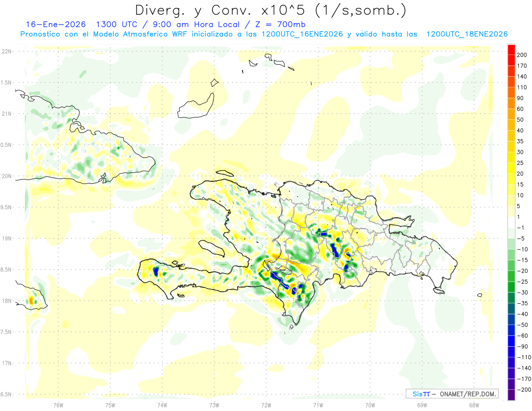Click the '-5' value on the color scale
This screenshot has width=532, height=411.
[522, 238]
